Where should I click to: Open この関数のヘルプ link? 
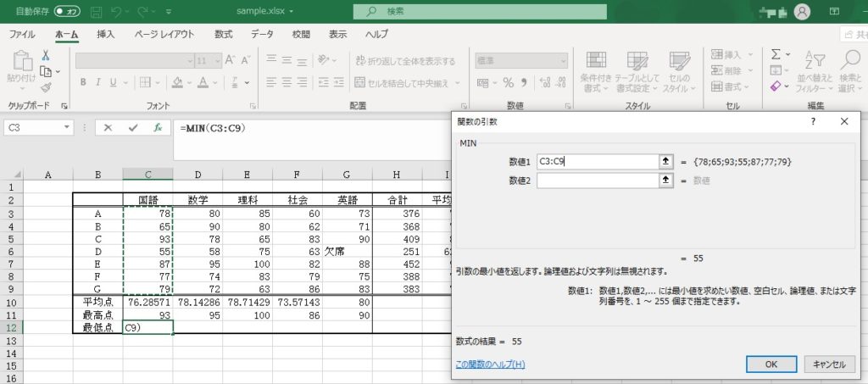490,365
